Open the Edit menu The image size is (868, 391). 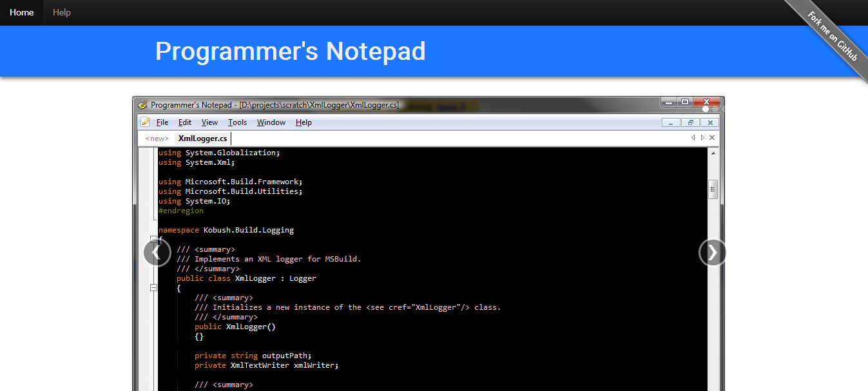tap(185, 122)
